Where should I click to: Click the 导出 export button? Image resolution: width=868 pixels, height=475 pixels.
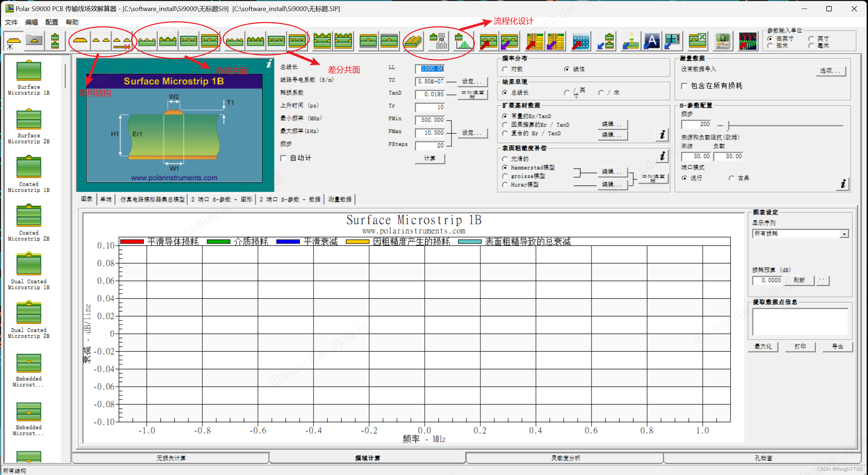[837, 346]
